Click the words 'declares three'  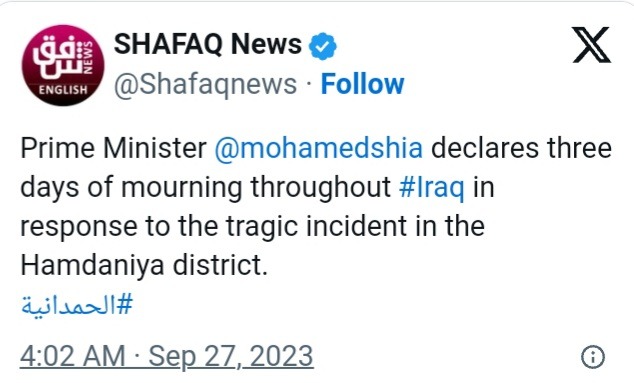[x=521, y=148]
